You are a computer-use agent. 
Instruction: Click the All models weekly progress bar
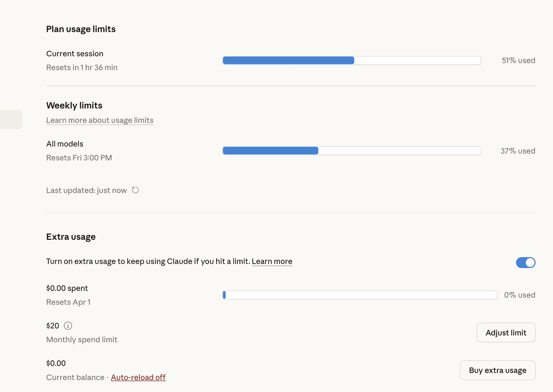pos(352,151)
